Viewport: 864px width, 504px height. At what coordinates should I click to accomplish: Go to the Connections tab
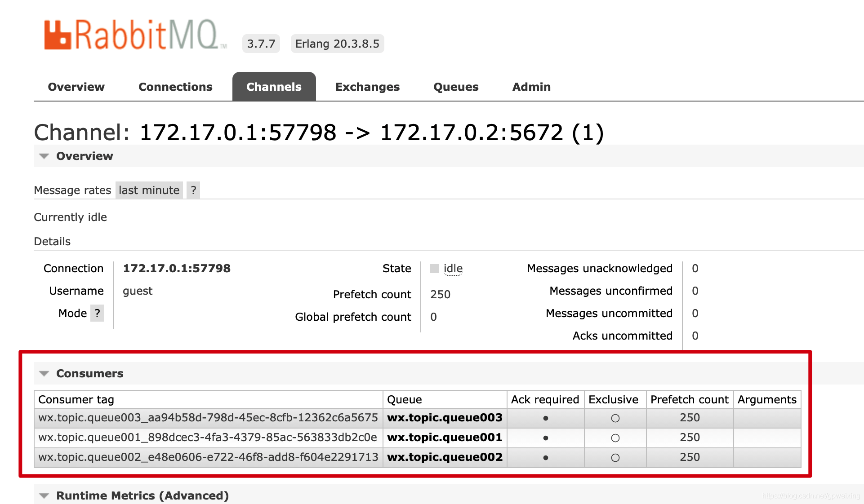[x=175, y=87]
